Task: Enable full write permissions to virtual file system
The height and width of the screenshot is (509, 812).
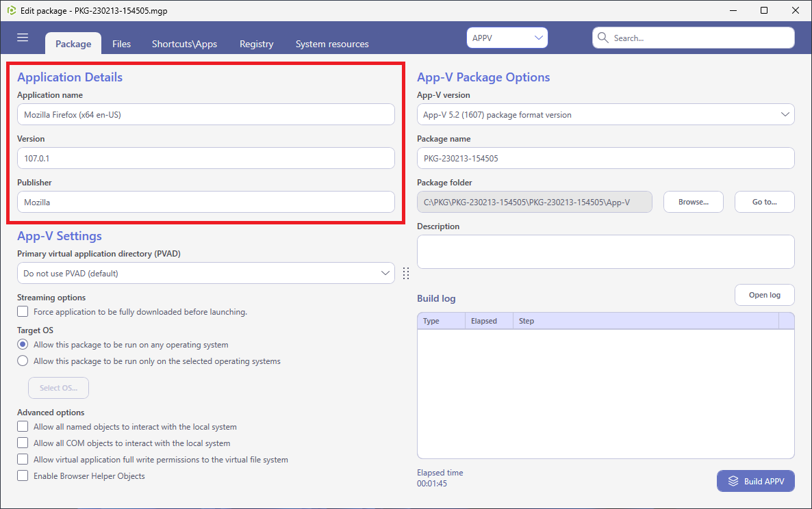Action: click(x=23, y=459)
